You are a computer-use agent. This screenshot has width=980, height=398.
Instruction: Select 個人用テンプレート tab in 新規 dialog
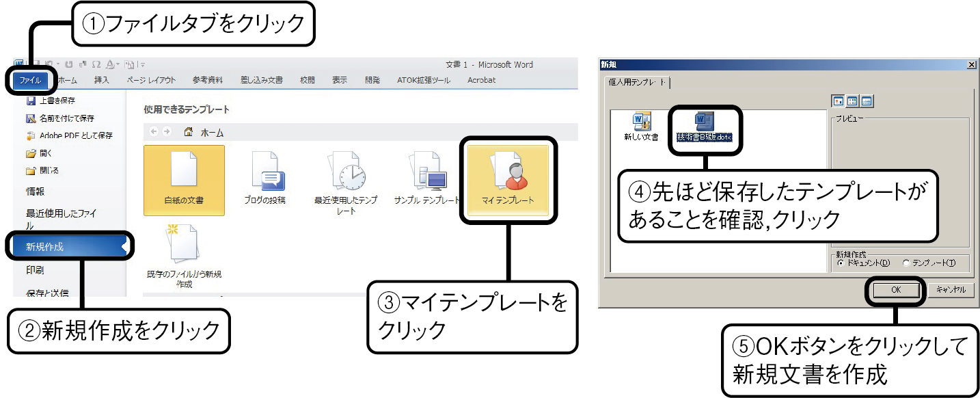638,82
